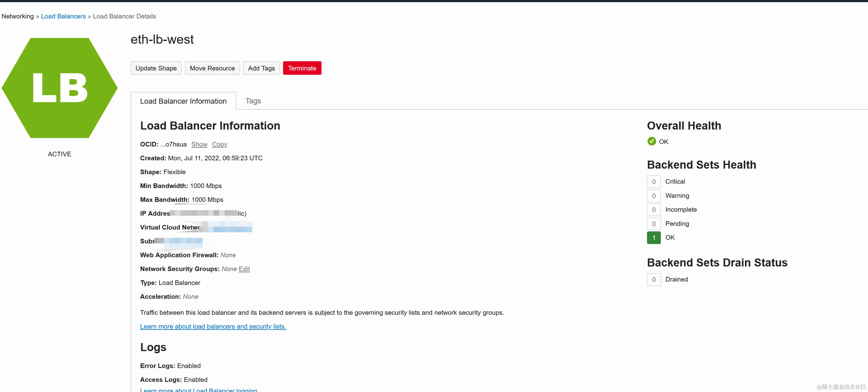Open load balancers and security lists link
Screen dimensions: 868x392
click(x=213, y=326)
